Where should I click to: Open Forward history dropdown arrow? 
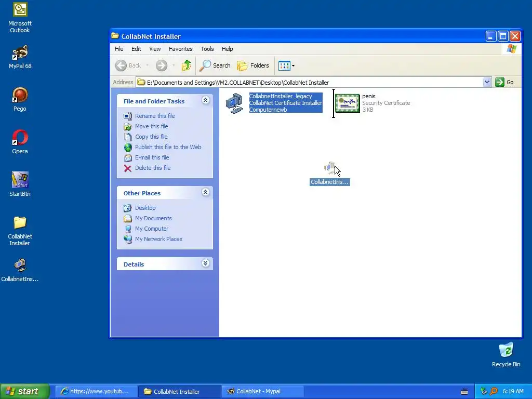point(174,65)
